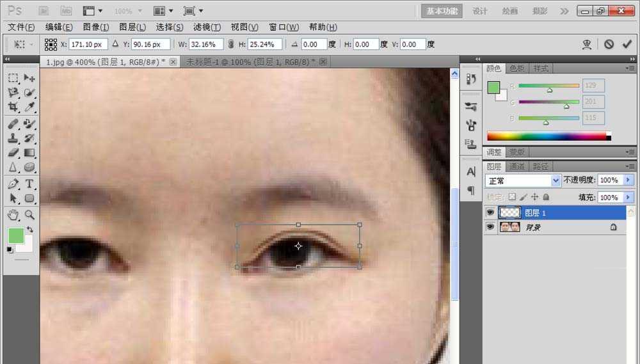Open the 文件(F) menu
Viewport: 640px width, 364px height.
click(x=21, y=27)
